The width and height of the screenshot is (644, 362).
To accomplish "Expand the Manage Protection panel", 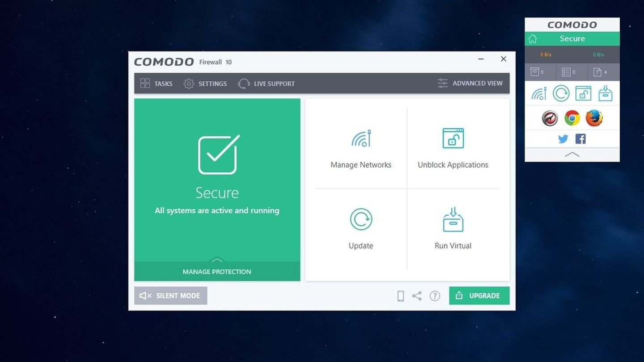I will 217,271.
